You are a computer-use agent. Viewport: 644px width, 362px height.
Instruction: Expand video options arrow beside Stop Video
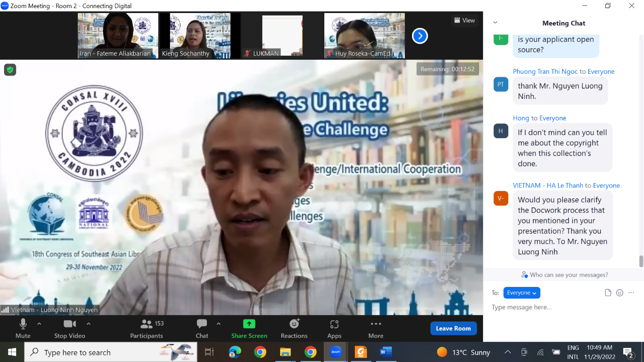(89, 324)
